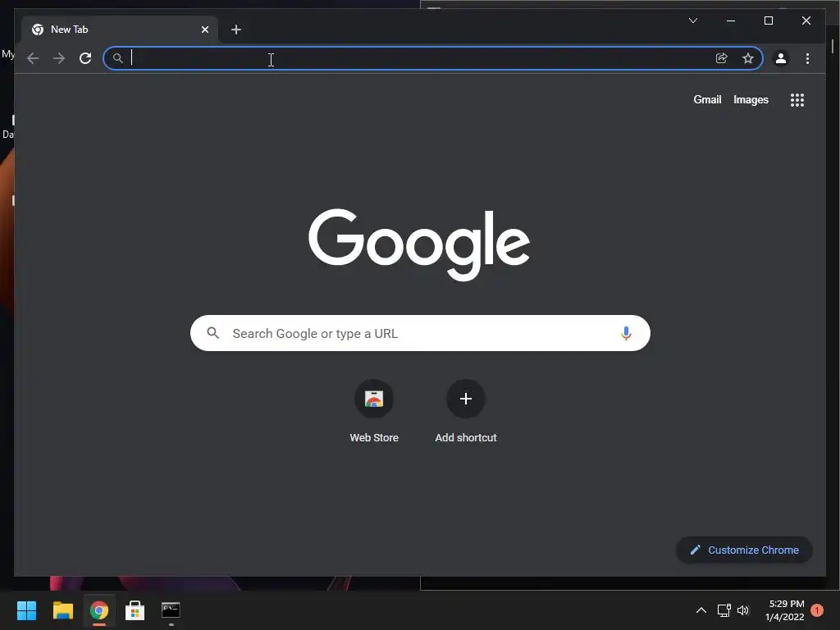Screen dimensions: 840x630
Task: Open File Explorer from the taskbar
Action: tap(62, 610)
